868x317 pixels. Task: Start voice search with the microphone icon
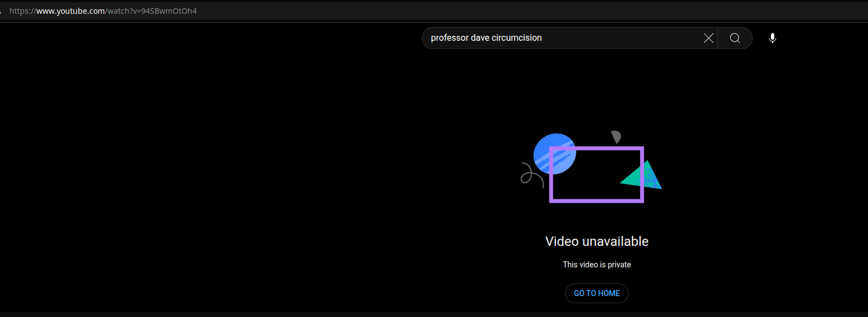773,38
